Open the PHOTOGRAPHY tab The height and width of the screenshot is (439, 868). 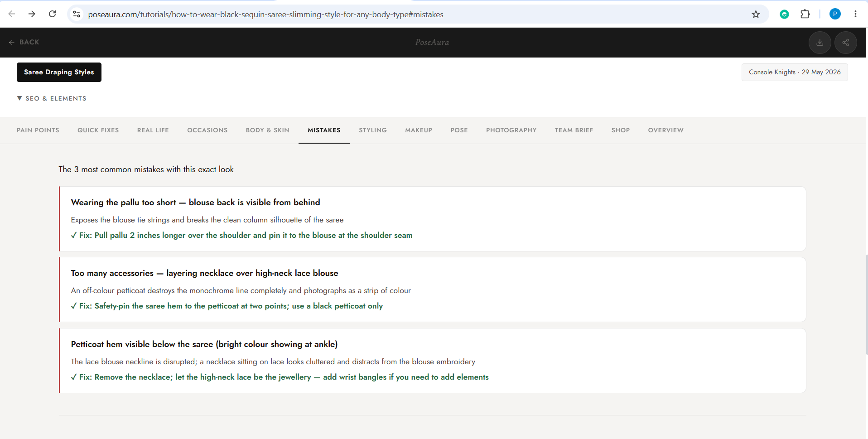click(511, 130)
